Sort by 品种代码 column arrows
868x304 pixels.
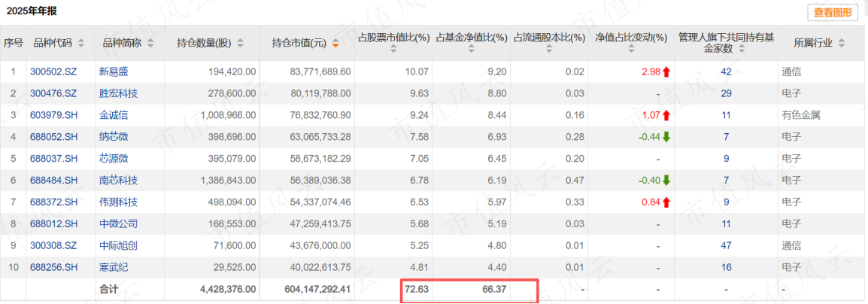pyautogui.click(x=81, y=43)
